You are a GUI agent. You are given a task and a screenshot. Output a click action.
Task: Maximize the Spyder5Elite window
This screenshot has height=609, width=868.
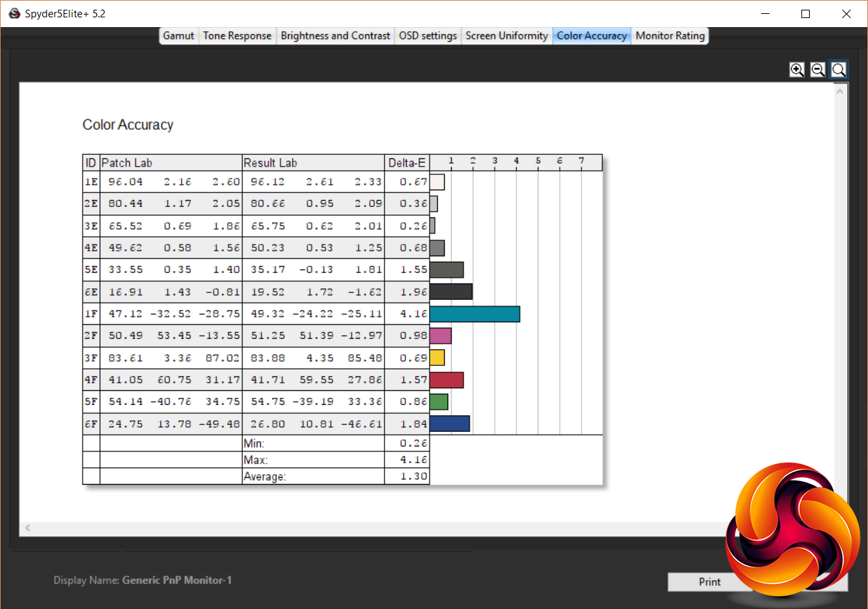(806, 13)
